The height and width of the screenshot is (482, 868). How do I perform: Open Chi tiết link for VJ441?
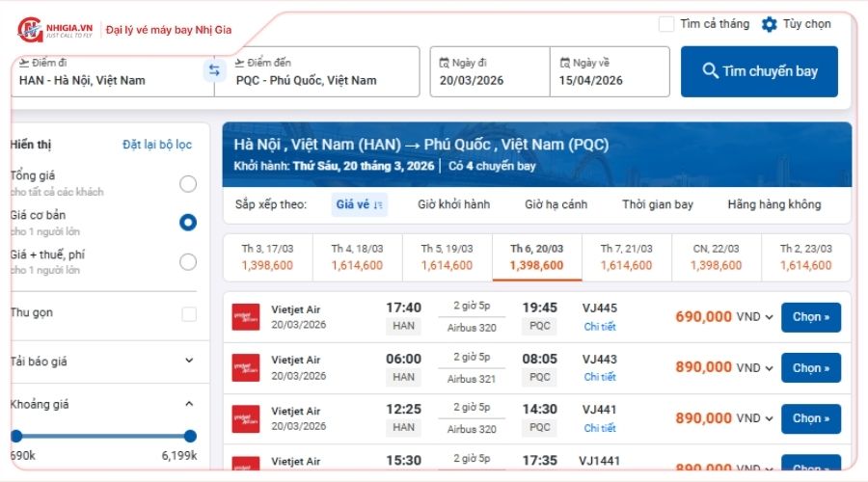[600, 428]
